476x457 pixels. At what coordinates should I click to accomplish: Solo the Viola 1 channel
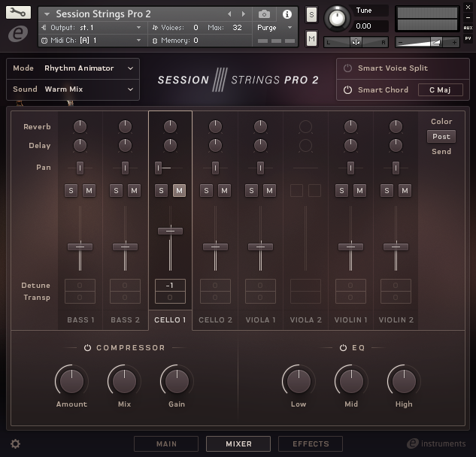click(251, 191)
